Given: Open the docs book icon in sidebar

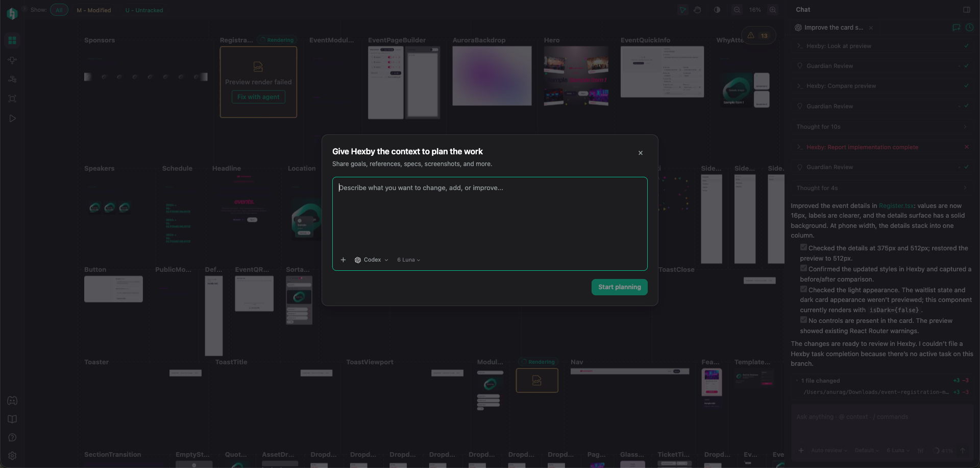Looking at the screenshot, I should (x=12, y=419).
